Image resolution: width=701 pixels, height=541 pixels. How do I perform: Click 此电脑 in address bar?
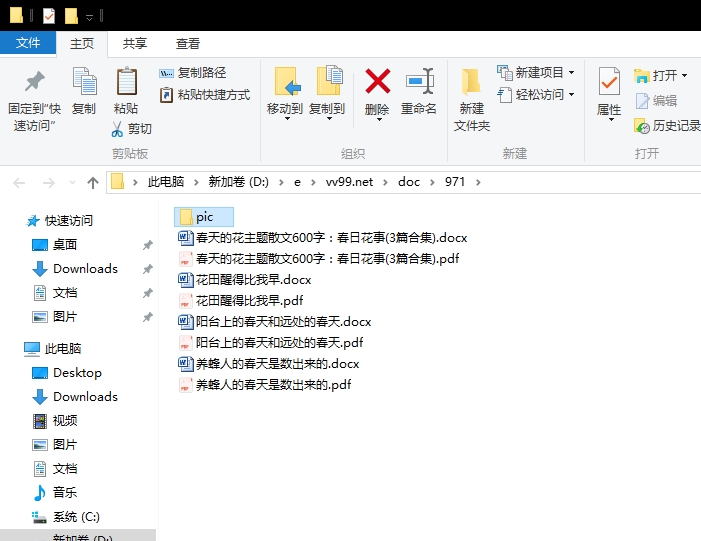point(166,182)
